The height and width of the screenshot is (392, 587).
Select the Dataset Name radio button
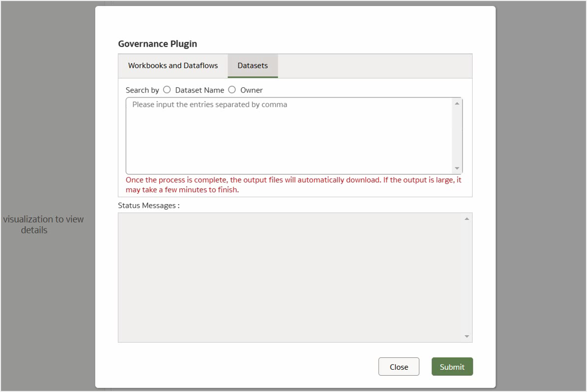click(167, 89)
